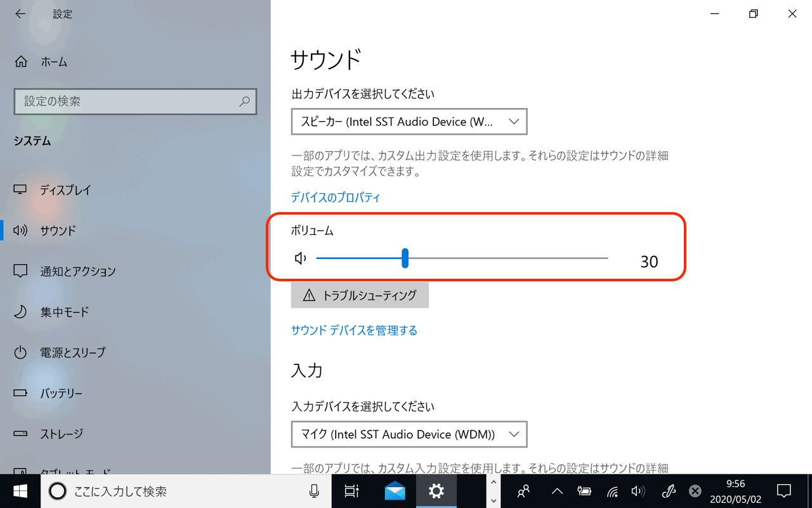
Task: Click the トラブルシューティング button
Action: tap(360, 295)
